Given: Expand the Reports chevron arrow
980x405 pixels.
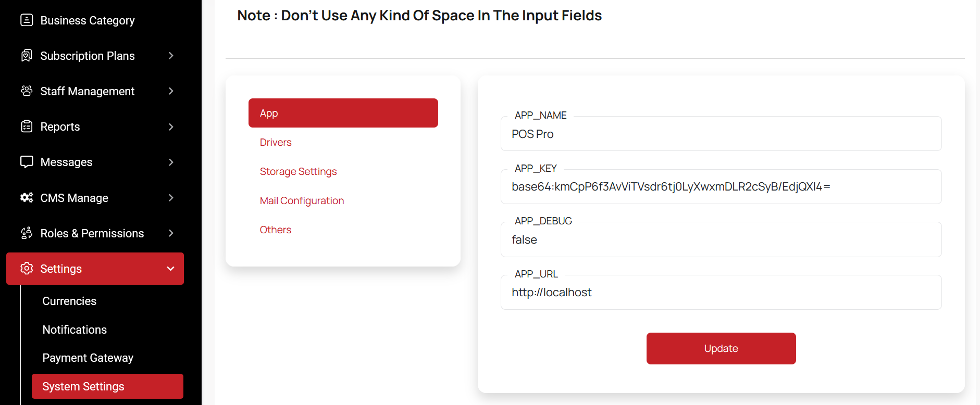Looking at the screenshot, I should click(x=171, y=126).
